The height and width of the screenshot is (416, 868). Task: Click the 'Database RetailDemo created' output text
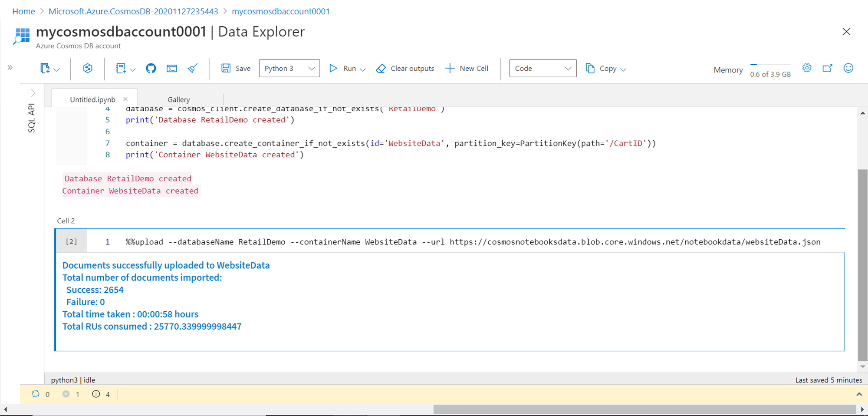[128, 178]
